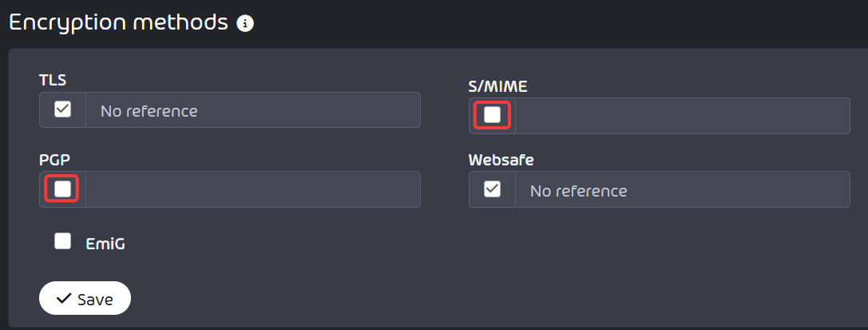868x330 pixels.
Task: Click the Websafe field label
Action: (501, 160)
